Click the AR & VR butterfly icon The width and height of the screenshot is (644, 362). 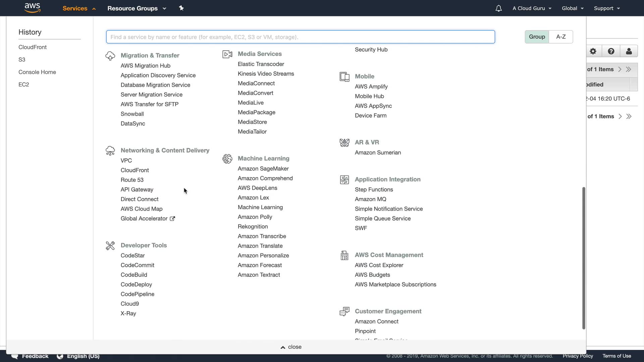[344, 142]
